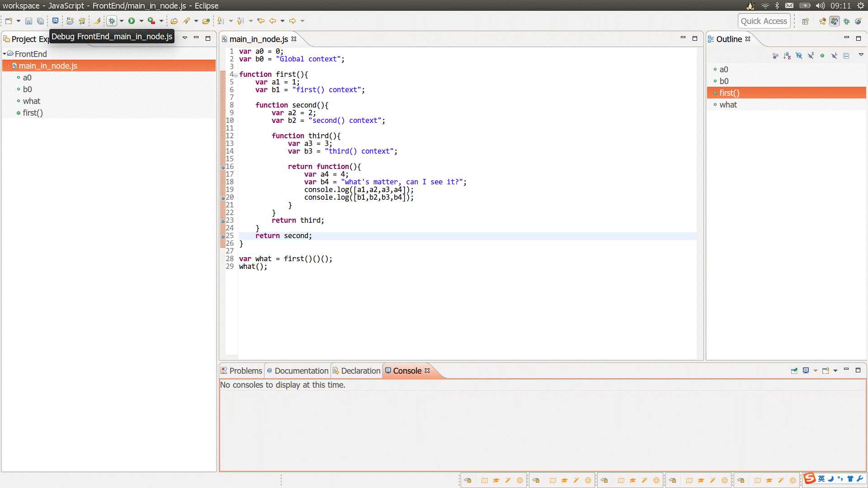Screen dimensions: 868x488
Task: Click the Next Annotation icon
Action: point(221,21)
